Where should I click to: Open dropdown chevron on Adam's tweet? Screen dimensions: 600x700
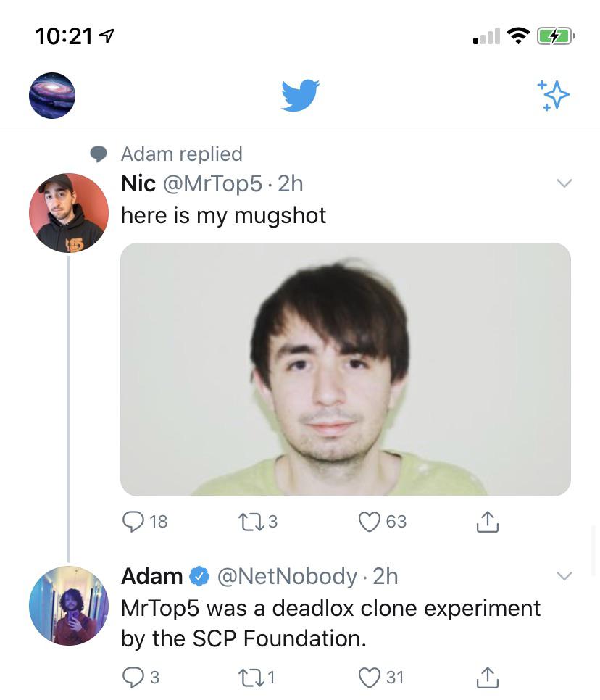click(564, 576)
